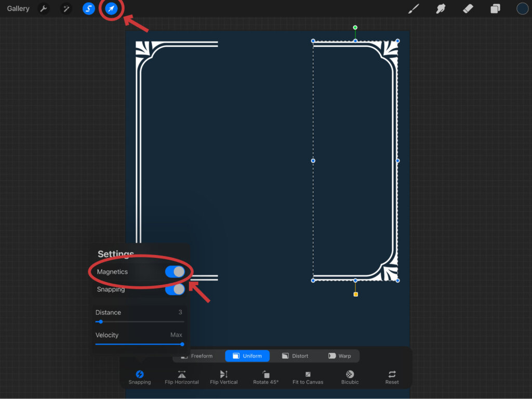Reset the transformation

pos(392,377)
